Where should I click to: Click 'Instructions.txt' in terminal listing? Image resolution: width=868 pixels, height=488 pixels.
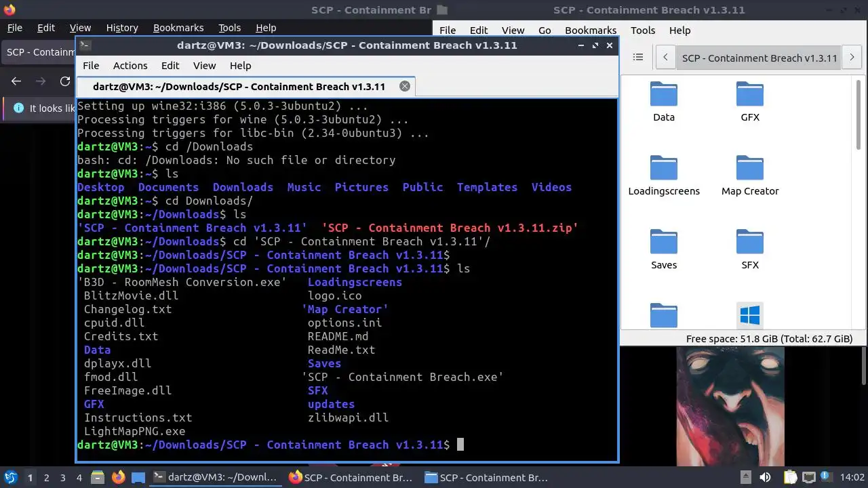138,418
